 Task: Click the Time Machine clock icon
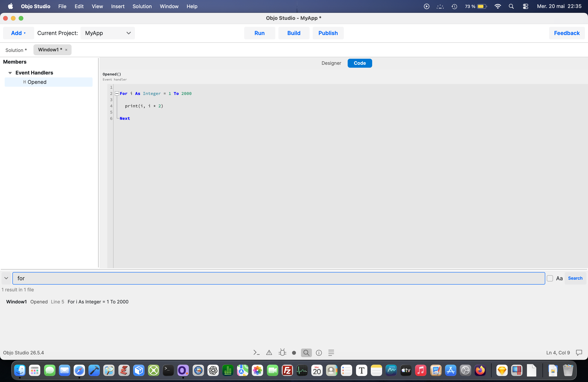tap(454, 6)
